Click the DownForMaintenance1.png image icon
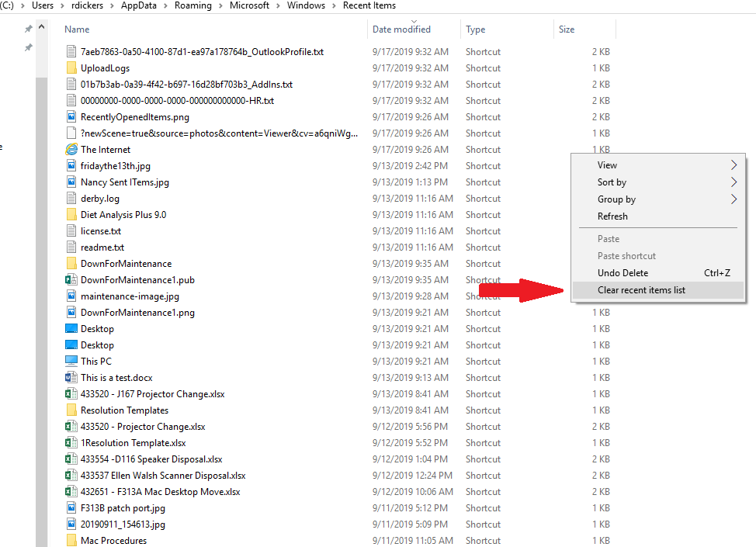The image size is (756, 547). (71, 313)
